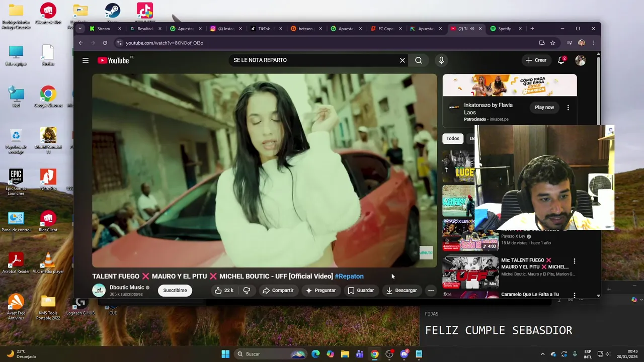Like the video with 22 k thumbs up
644x362 pixels.
click(224, 290)
